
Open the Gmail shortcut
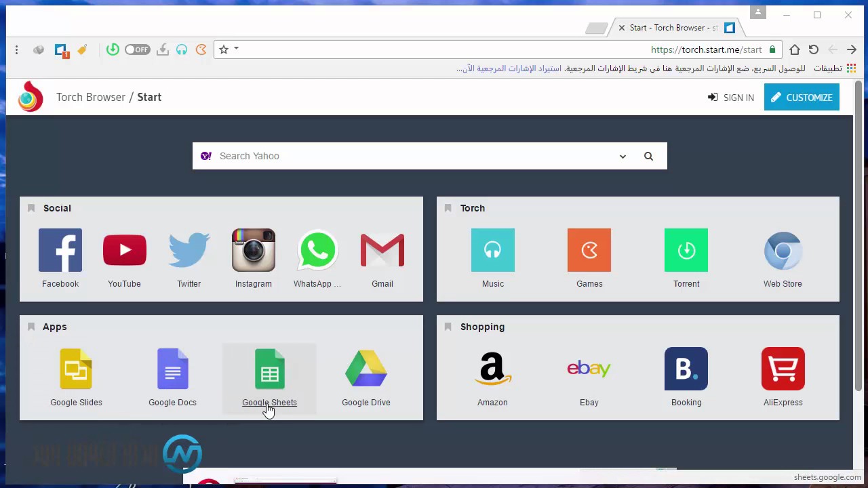coord(382,258)
